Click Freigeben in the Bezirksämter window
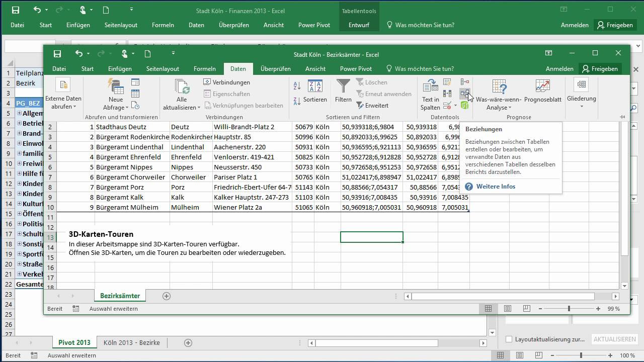The width and height of the screenshot is (644, 362). tap(600, 69)
